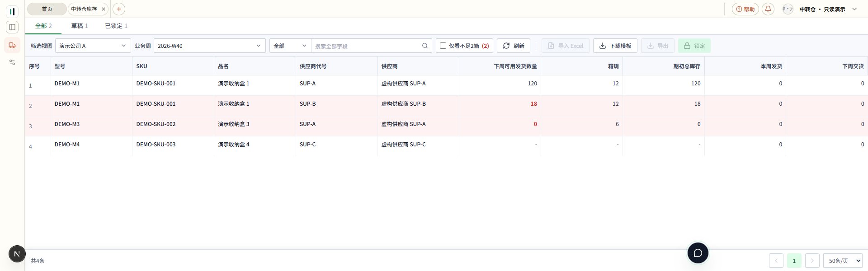Open the chat bubble floating button

tap(698, 253)
